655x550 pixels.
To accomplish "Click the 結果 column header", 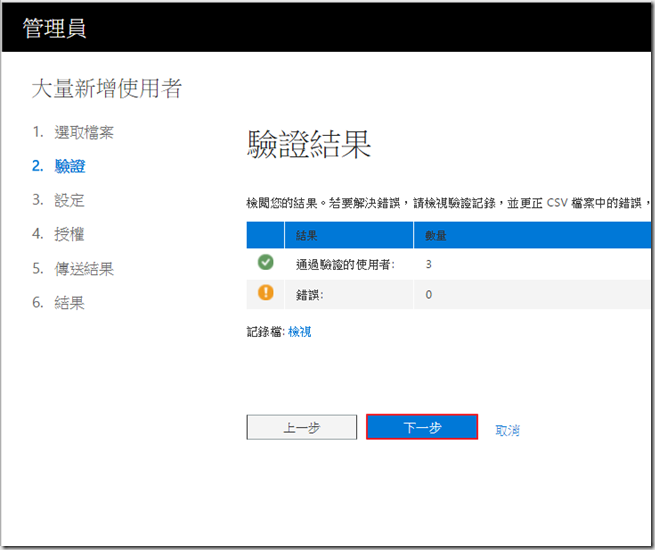I will (x=308, y=235).
